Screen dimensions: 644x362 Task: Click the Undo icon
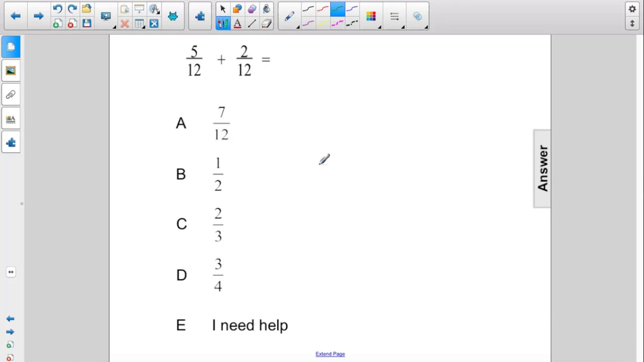57,9
